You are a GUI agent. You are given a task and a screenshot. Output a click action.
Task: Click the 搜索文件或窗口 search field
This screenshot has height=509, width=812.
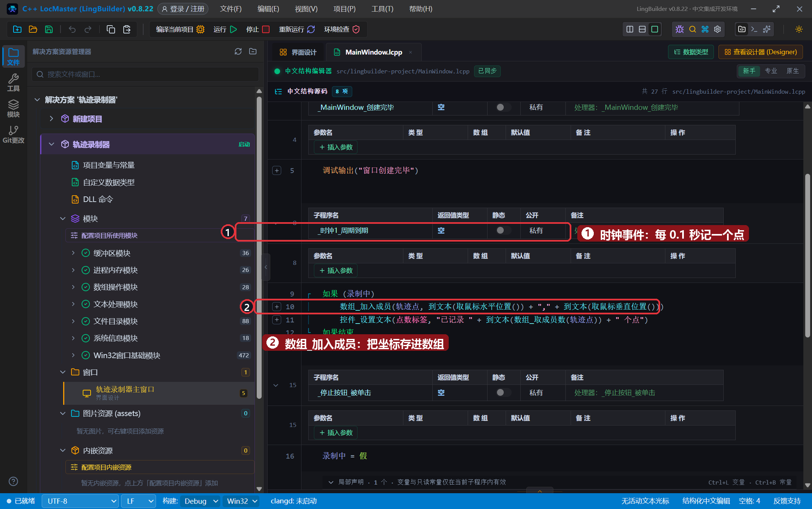[x=145, y=74]
